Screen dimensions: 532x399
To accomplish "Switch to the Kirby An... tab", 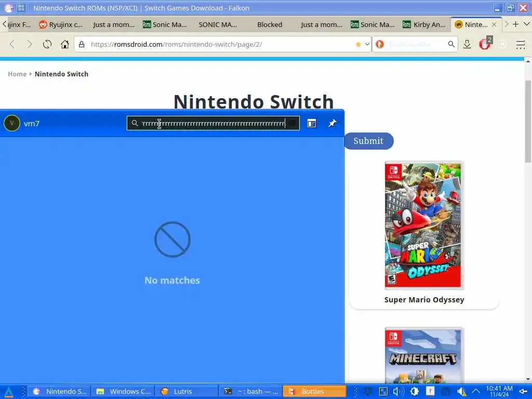I will coord(424,24).
